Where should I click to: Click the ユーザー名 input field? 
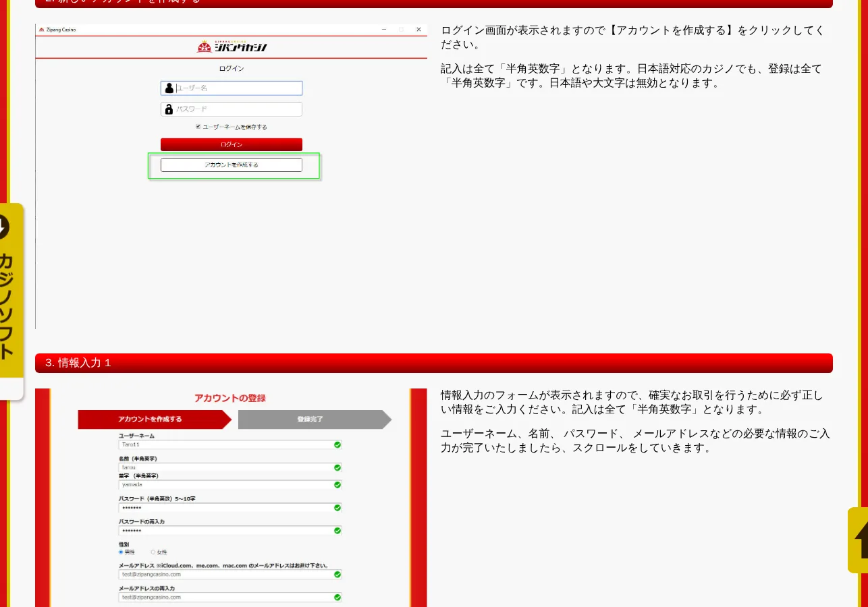[232, 88]
